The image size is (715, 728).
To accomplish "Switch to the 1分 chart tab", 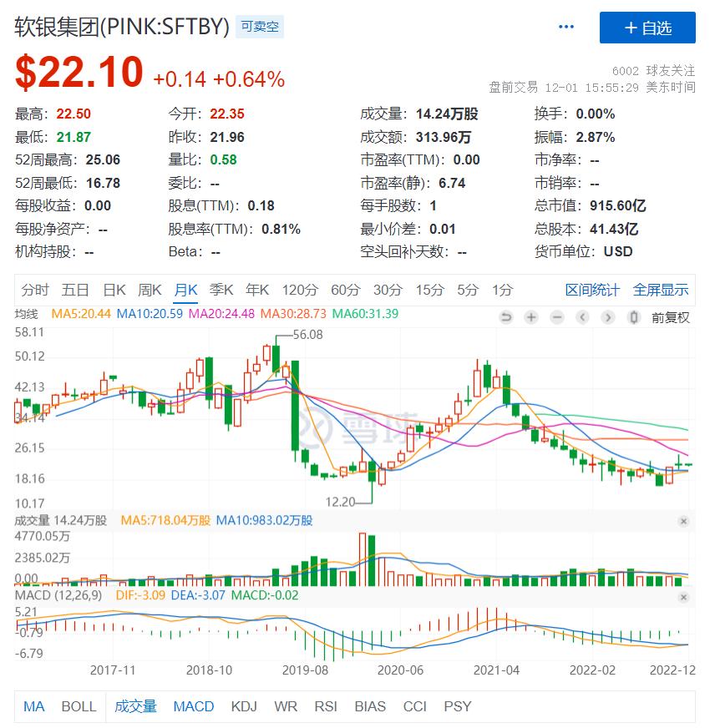I will point(503,291).
